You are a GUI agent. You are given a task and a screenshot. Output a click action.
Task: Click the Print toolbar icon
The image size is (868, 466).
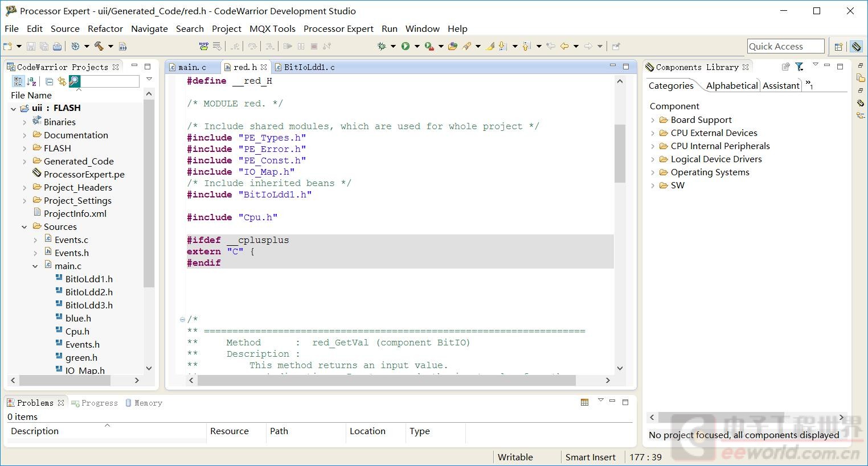[x=57, y=46]
